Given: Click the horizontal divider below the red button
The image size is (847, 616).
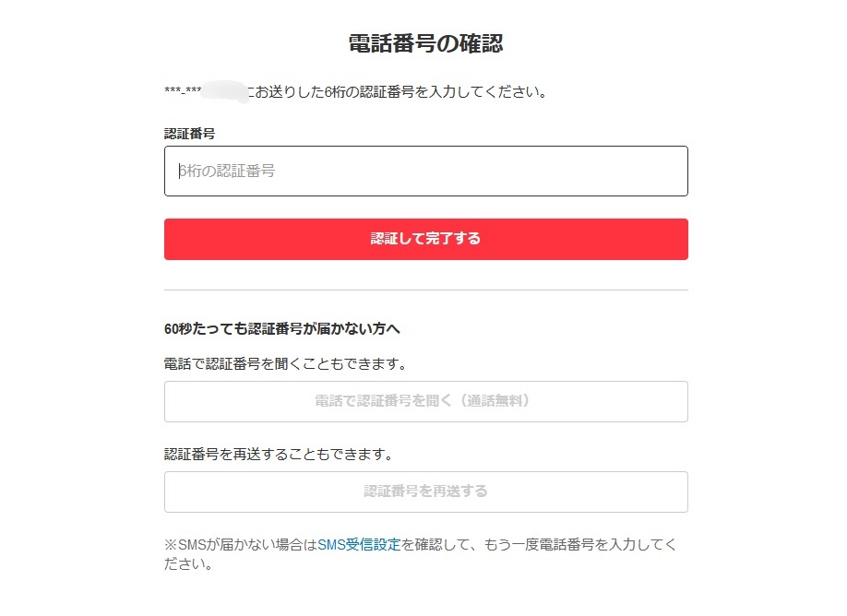Looking at the screenshot, I should [x=425, y=290].
